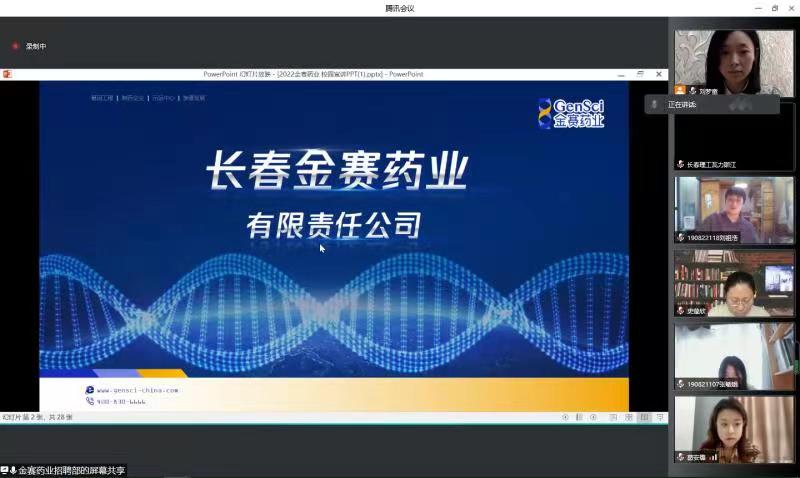Viewport: 800px width, 478px height.
Task: Minimize the shared PowerPoint window
Action: coord(621,74)
